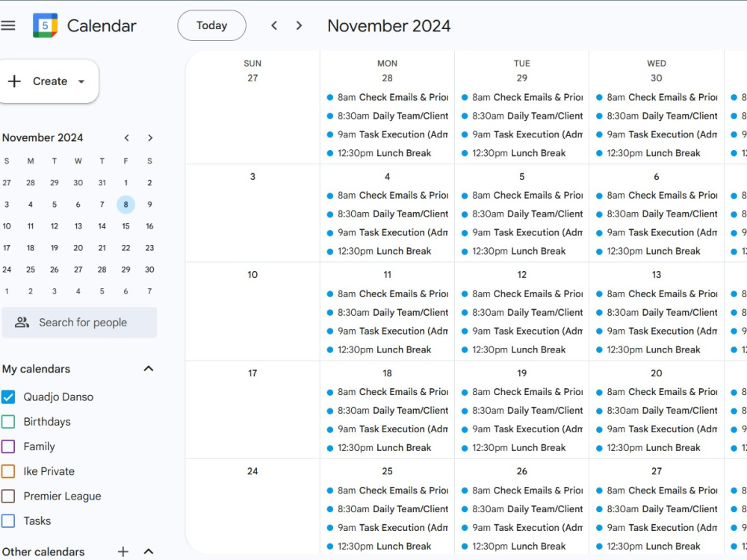Screen dimensions: 747x560
Task: Go to previous month in main header
Action: (x=274, y=25)
